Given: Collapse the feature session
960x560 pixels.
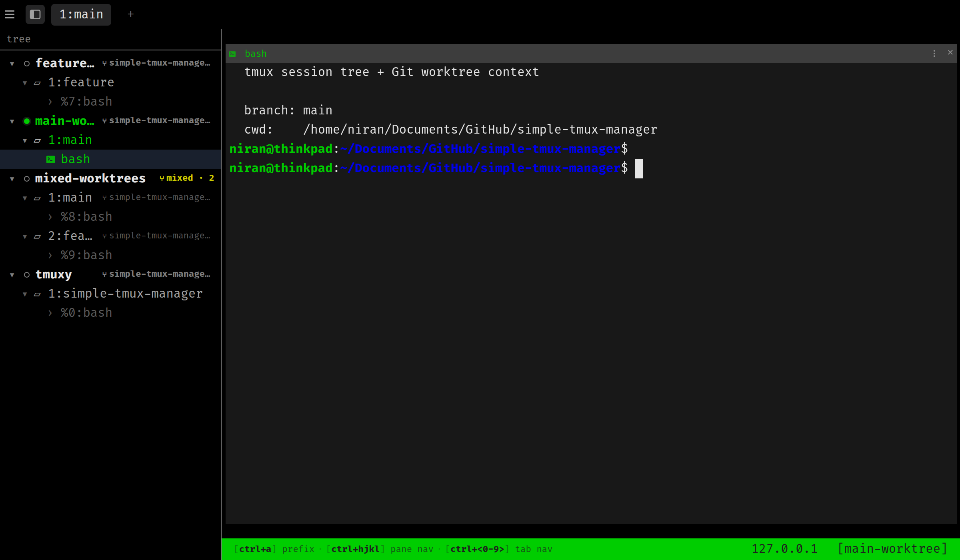Looking at the screenshot, I should [12, 64].
